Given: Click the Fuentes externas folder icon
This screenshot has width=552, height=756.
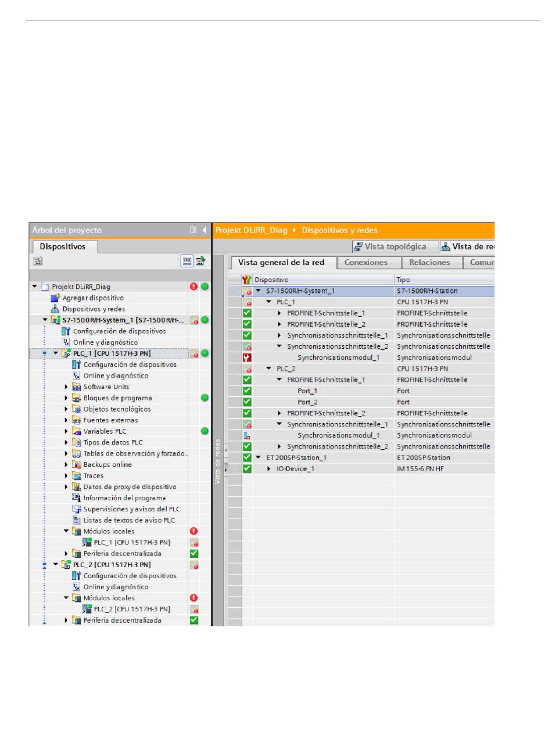Looking at the screenshot, I should click(77, 420).
